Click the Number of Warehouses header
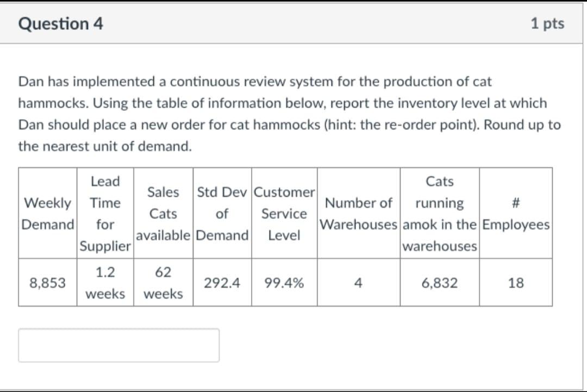Screen dimensions: 587x392 tap(358, 213)
